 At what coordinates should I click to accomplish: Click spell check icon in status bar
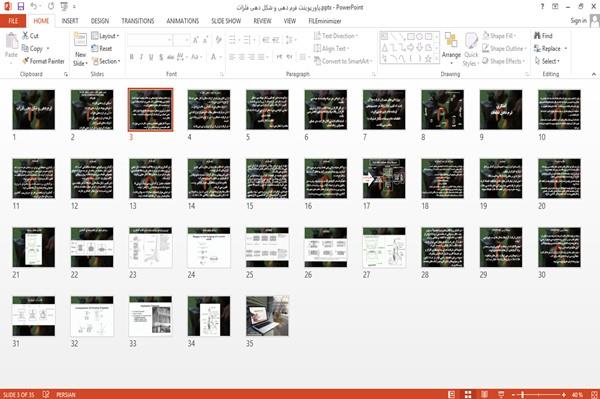(46, 394)
